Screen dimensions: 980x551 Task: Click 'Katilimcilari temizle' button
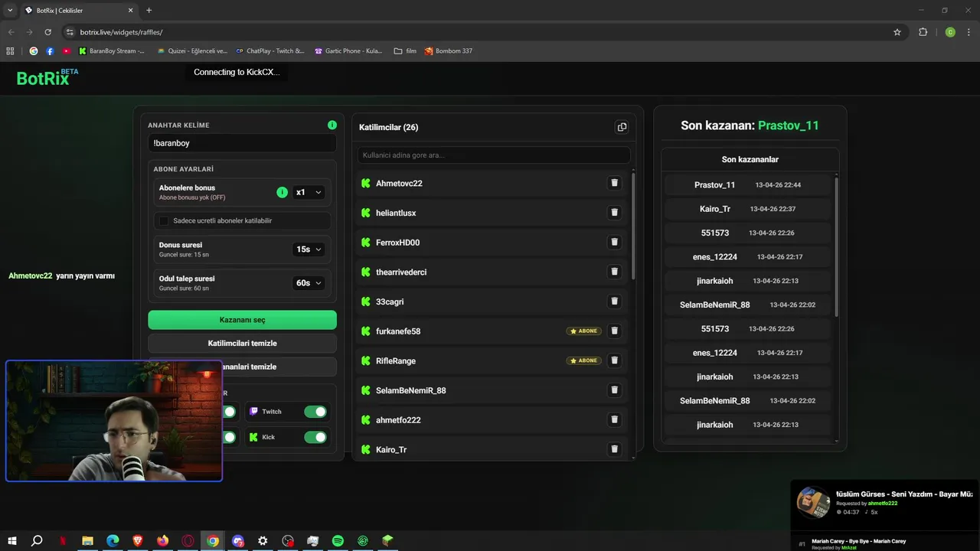click(242, 343)
